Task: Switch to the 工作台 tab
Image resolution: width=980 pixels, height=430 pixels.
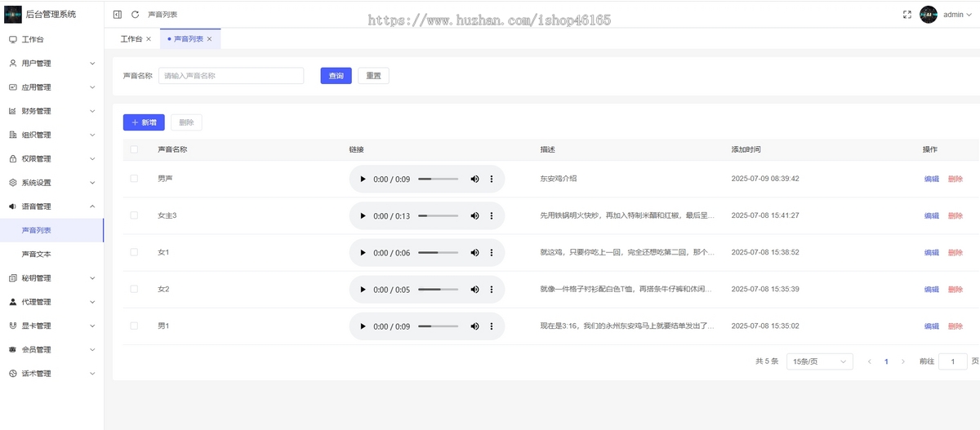Action: point(131,39)
